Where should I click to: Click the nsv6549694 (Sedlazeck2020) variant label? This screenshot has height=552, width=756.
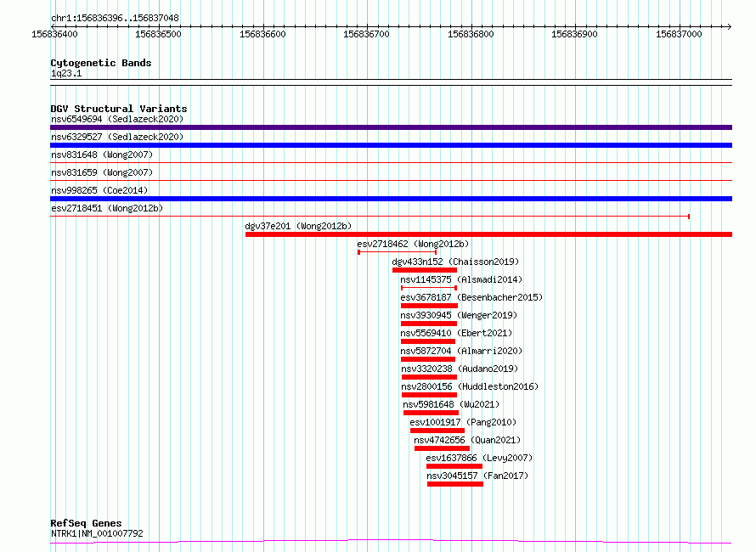coord(117,119)
